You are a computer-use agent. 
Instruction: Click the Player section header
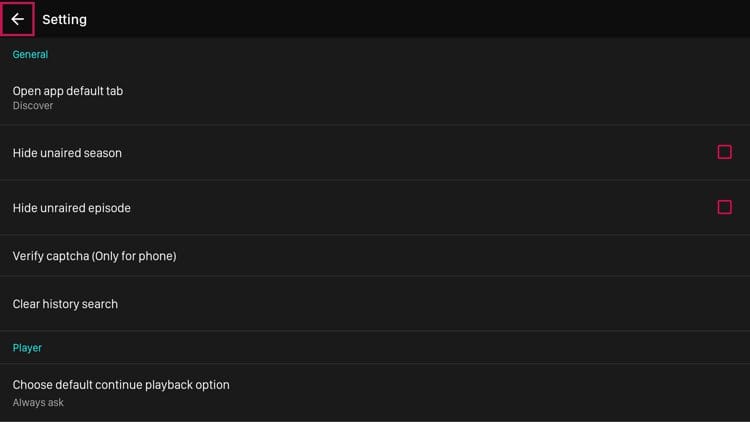[27, 347]
